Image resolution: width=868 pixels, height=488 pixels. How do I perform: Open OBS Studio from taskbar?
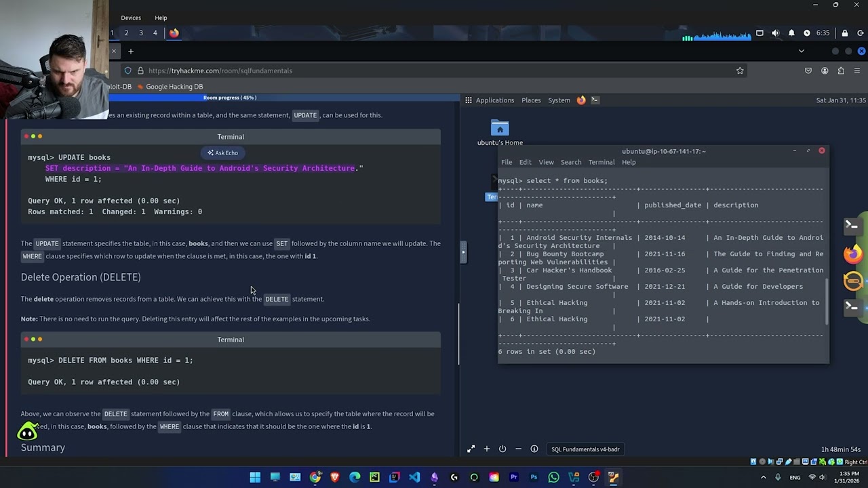(593, 477)
